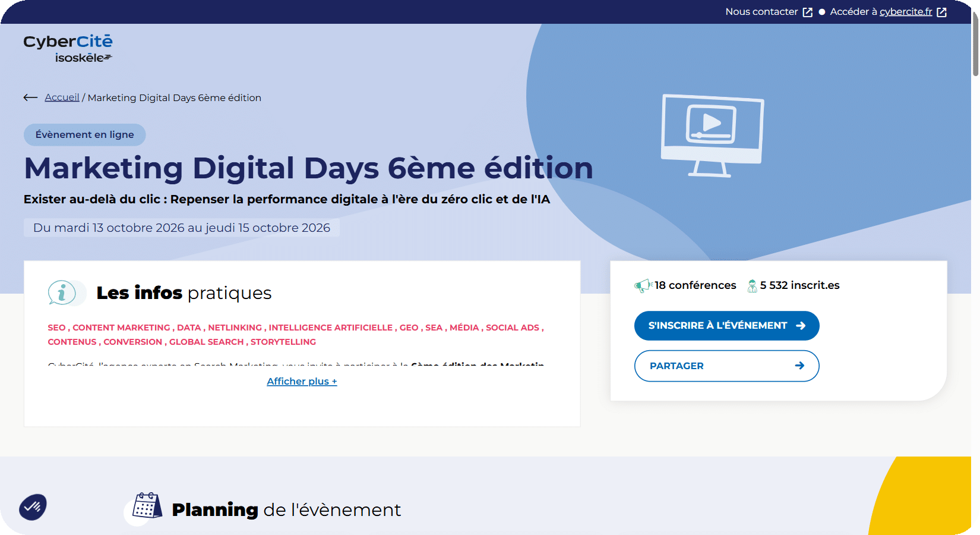Click the Évènement en ligne badge
980x535 pixels.
[x=85, y=135]
